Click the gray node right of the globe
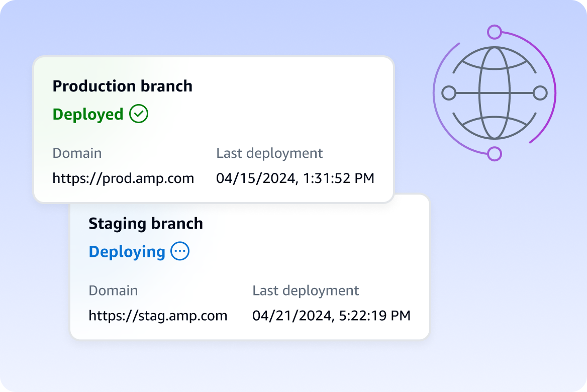The width and height of the screenshot is (587, 392). (x=540, y=93)
